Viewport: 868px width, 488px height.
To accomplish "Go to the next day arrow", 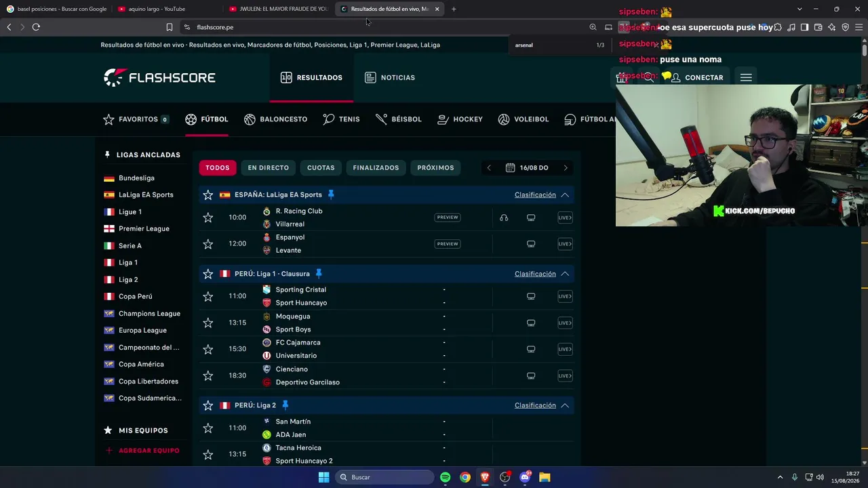I will coord(566,167).
